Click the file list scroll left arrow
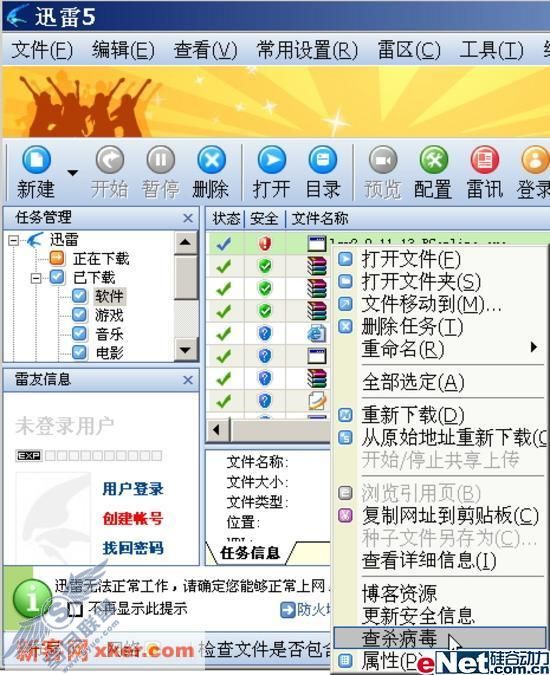Screen dimensions: 550x675 (x=217, y=430)
